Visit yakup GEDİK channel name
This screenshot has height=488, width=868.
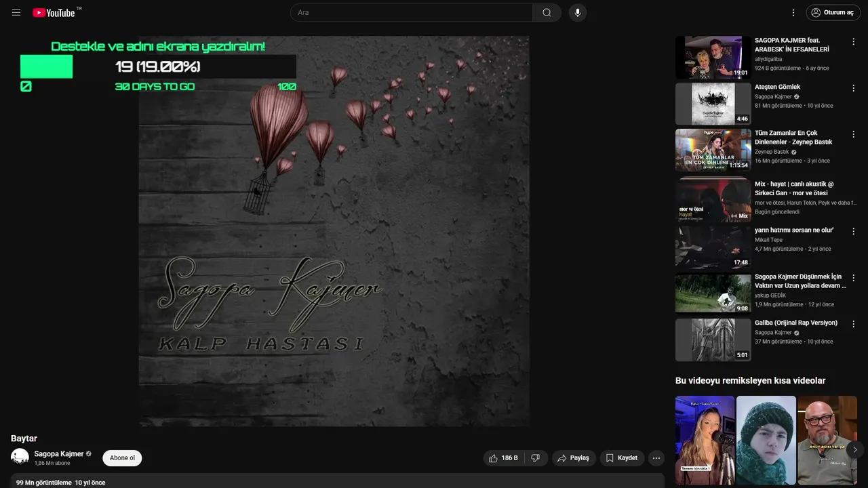[770, 296]
